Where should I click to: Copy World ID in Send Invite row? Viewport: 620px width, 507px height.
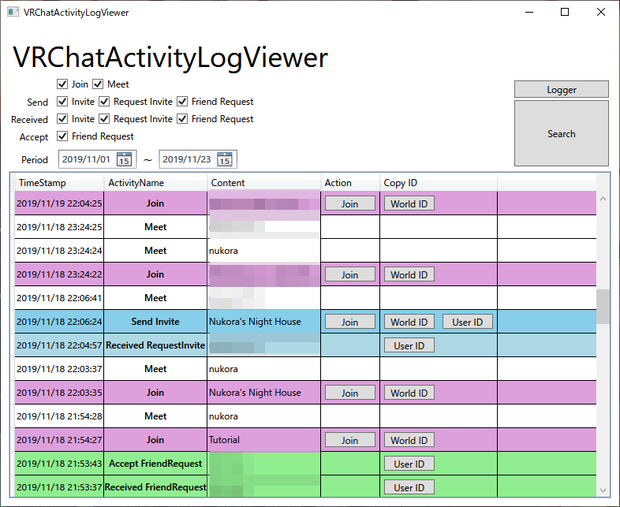409,322
